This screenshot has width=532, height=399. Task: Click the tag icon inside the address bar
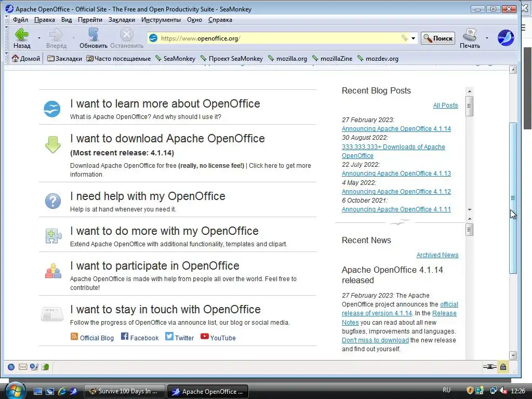click(x=404, y=38)
